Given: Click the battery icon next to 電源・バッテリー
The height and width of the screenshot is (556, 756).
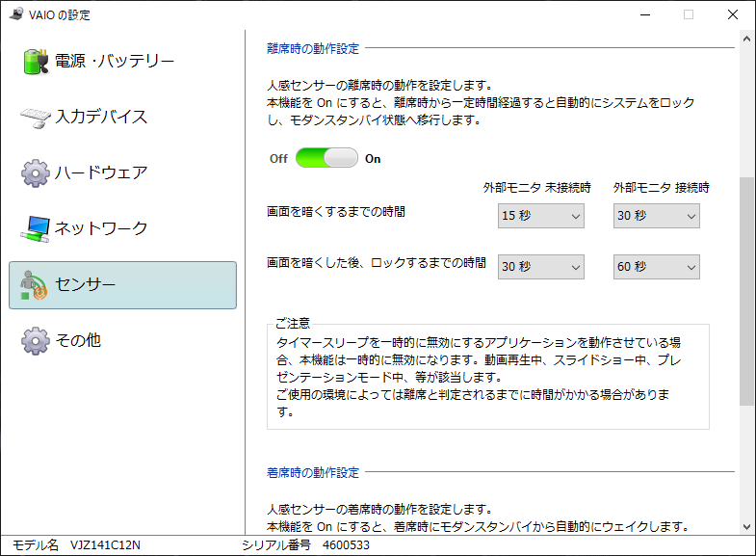Looking at the screenshot, I should (x=36, y=62).
